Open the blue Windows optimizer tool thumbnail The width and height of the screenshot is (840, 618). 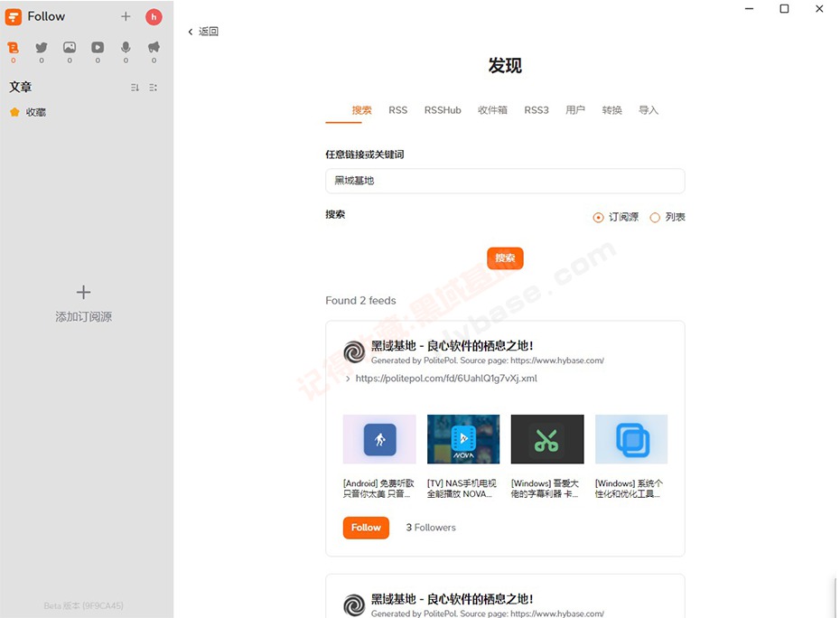coord(631,439)
